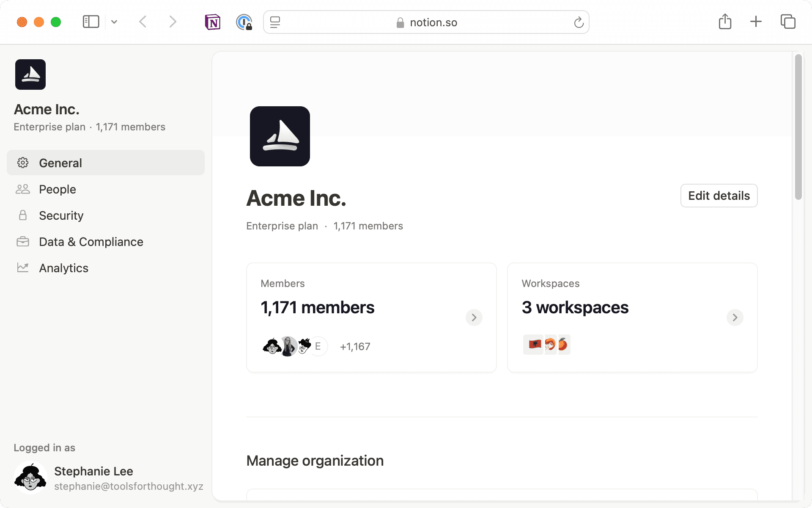812x508 pixels.
Task: Expand the Workspaces list chevron
Action: tap(735, 317)
